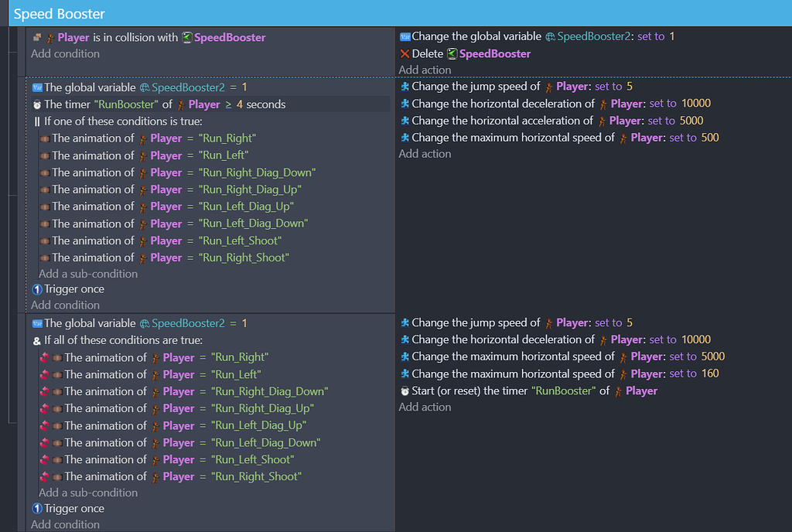
Task: Click the collision condition icon beside Player
Action: pos(36,36)
